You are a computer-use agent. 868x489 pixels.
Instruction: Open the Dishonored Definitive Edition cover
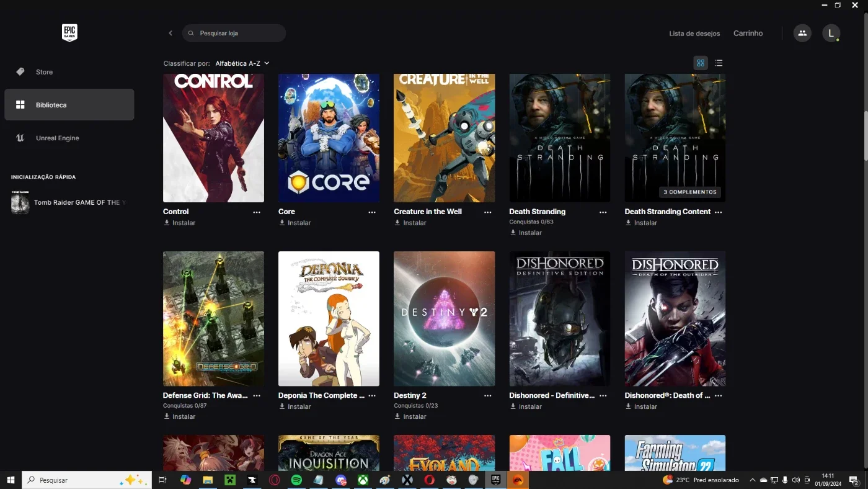pyautogui.click(x=560, y=319)
